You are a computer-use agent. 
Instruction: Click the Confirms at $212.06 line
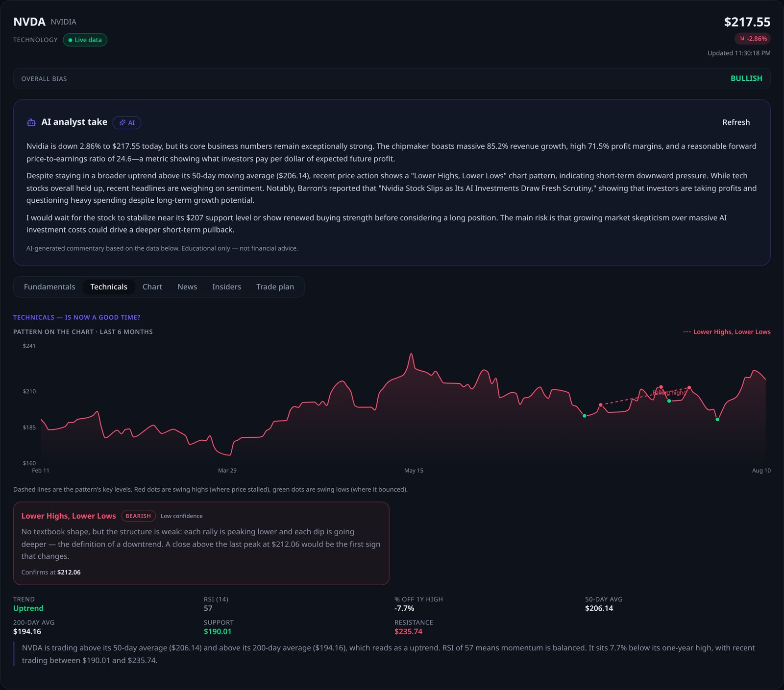[51, 572]
